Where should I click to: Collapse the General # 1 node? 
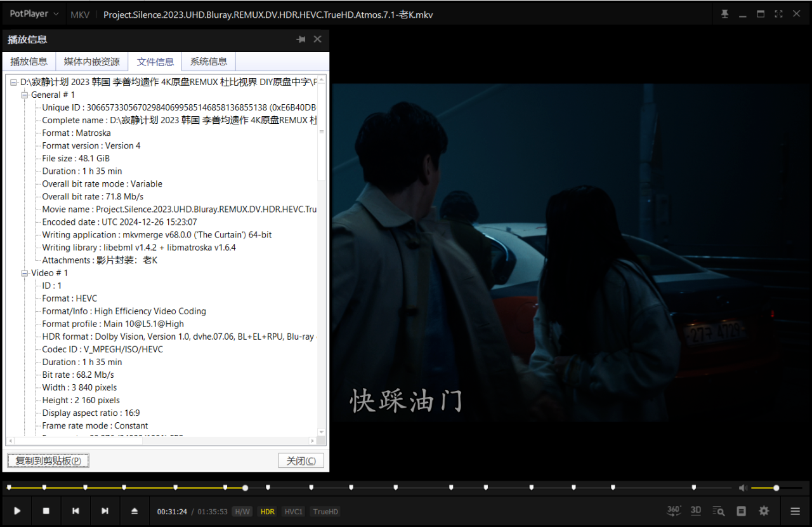pos(25,95)
